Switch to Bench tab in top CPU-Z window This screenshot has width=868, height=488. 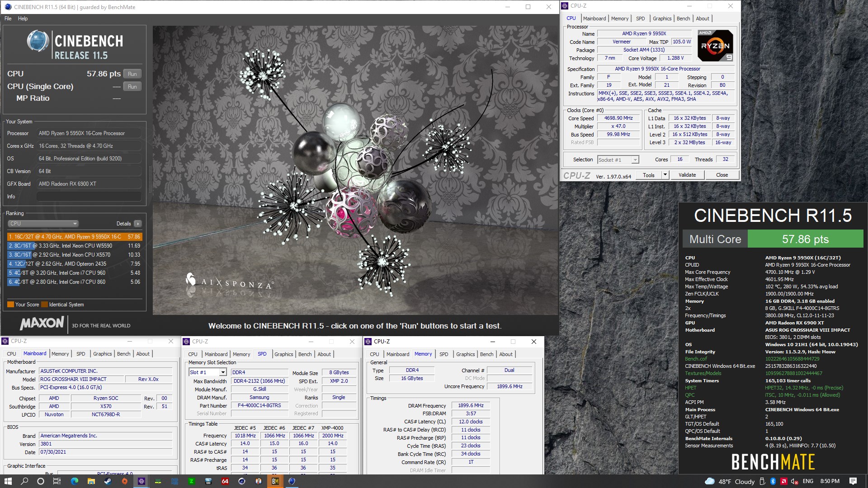pos(683,19)
